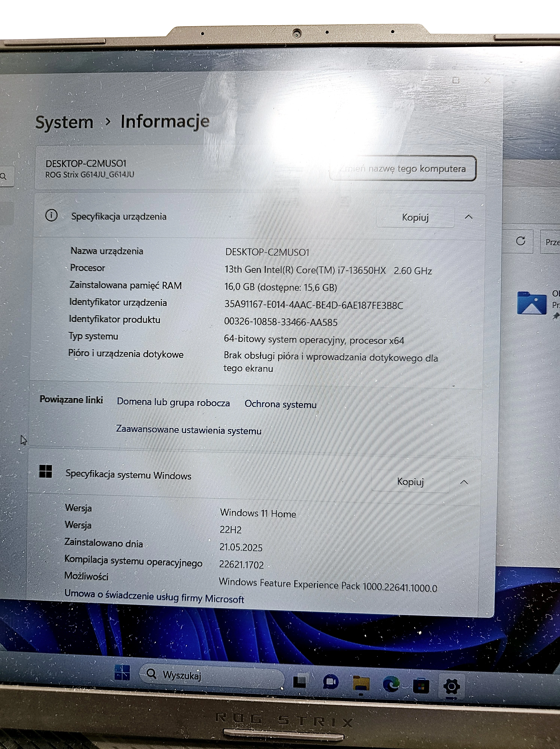Click the RAM value 16,0 GB
Viewport: 560px width, 749px height.
(281, 287)
